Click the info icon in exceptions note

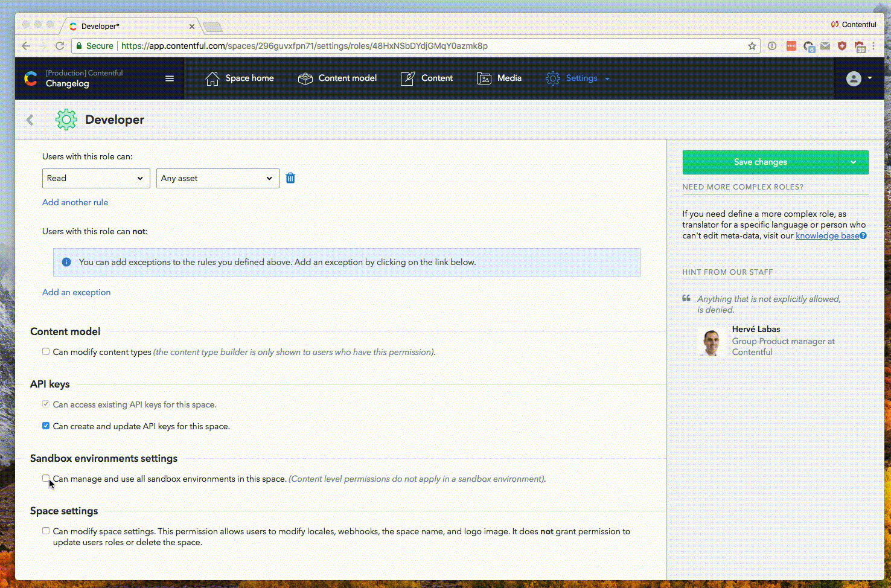(x=66, y=262)
